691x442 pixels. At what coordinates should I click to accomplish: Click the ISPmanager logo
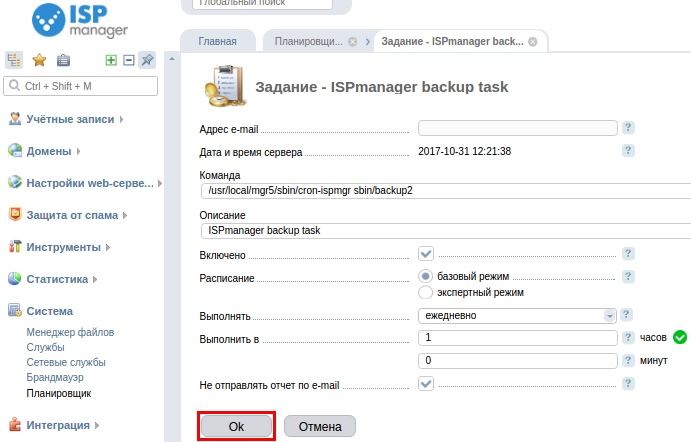click(x=80, y=20)
